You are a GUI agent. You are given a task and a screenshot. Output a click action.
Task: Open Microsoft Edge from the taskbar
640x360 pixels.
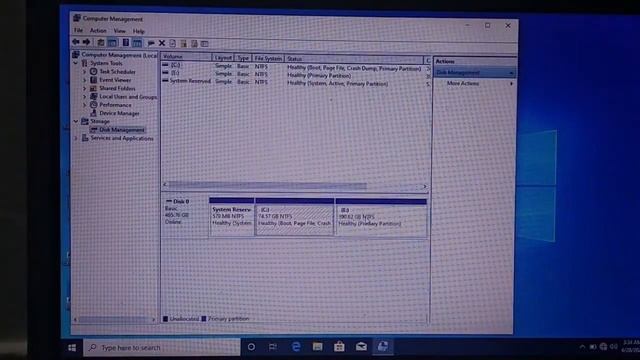(296, 347)
